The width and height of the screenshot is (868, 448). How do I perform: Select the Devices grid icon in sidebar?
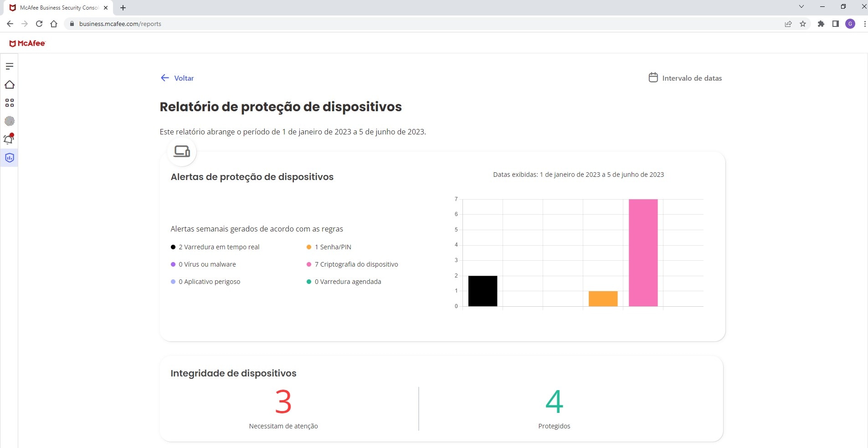coord(10,103)
